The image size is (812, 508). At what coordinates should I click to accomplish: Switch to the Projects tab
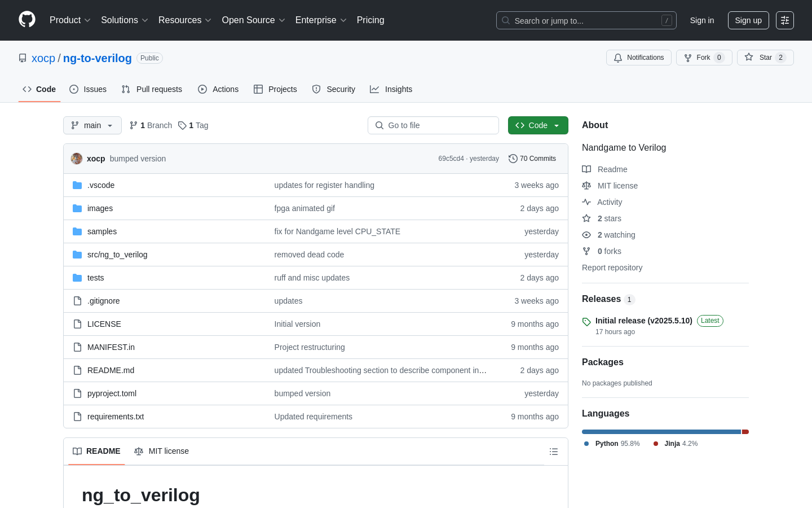pos(275,89)
